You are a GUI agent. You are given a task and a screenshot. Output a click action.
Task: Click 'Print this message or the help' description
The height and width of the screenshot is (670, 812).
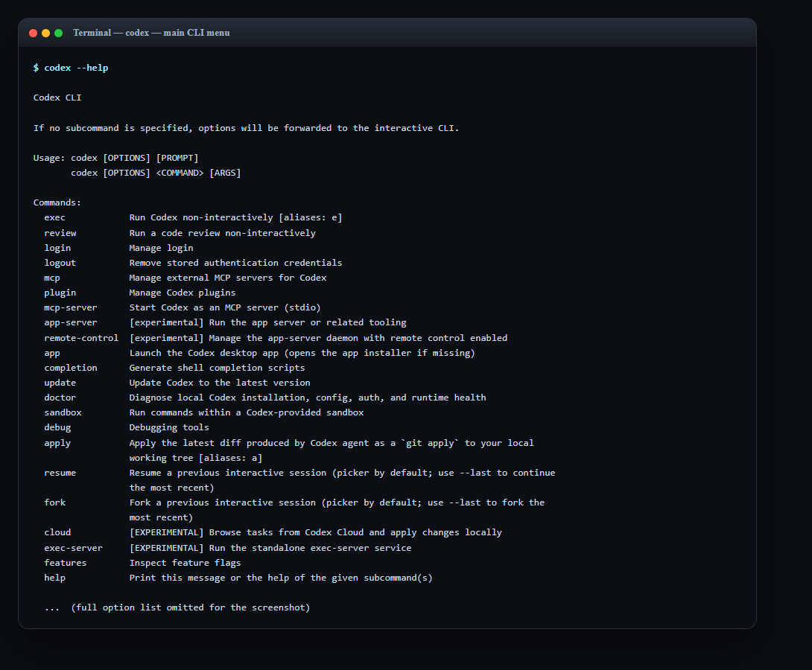tap(281, 578)
